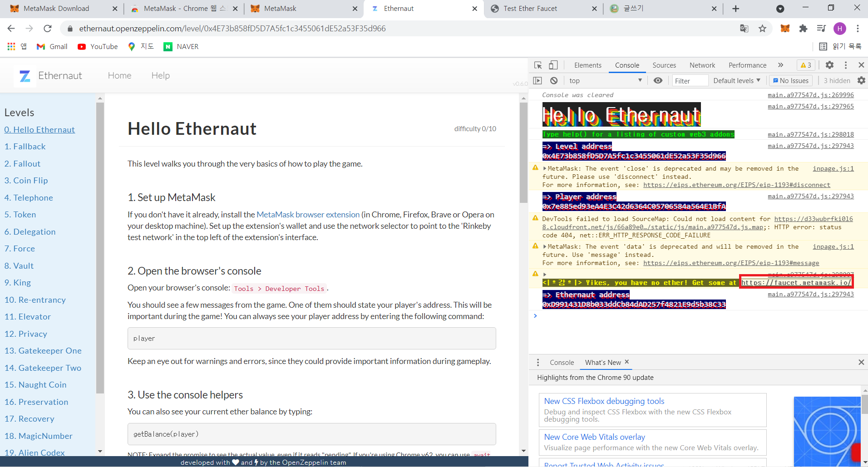
Task: Open the Extensions puzzle-piece menu
Action: [x=803, y=29]
